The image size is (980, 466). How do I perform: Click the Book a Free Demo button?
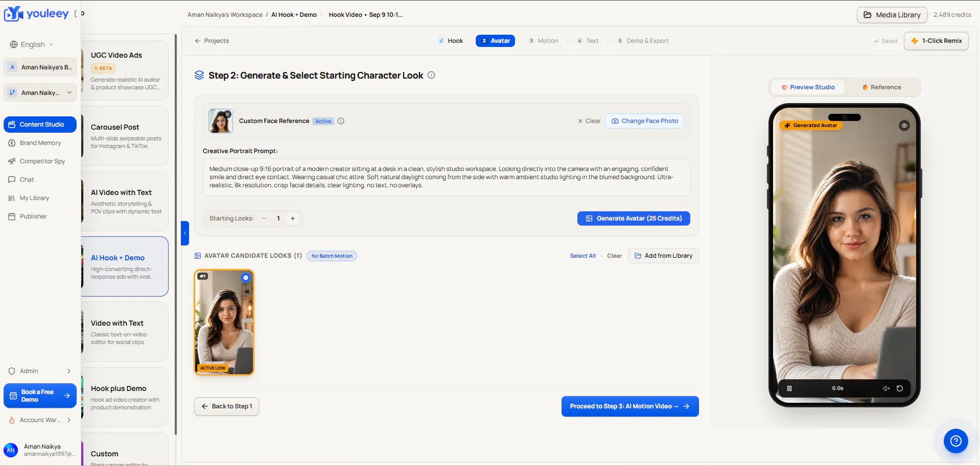40,396
